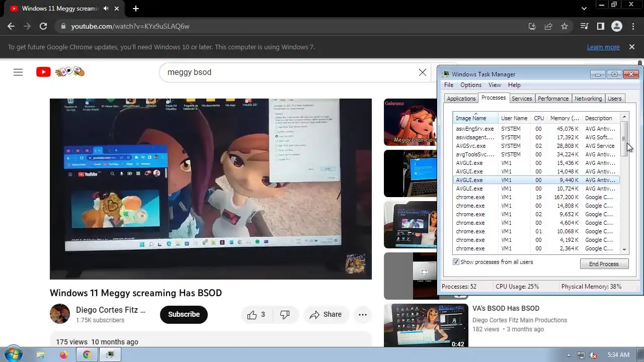Click the share page icon in address bar
The width and height of the screenshot is (644, 362).
[548, 26]
